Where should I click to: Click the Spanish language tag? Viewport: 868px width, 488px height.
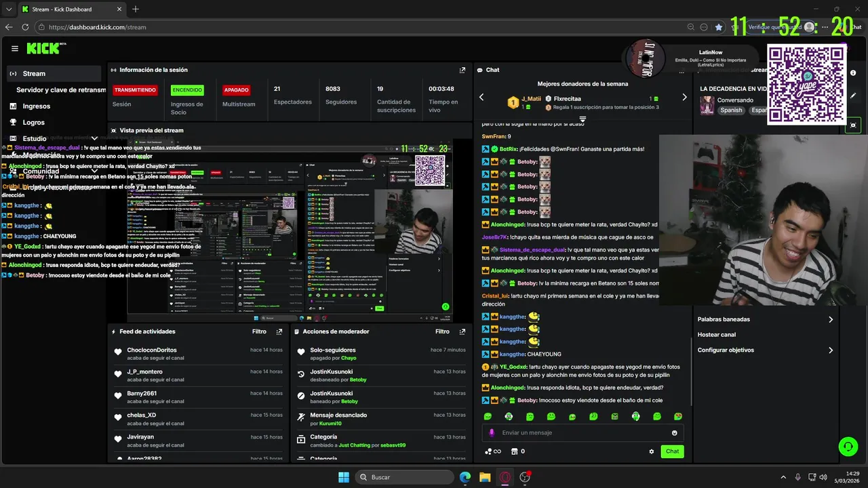(x=732, y=110)
